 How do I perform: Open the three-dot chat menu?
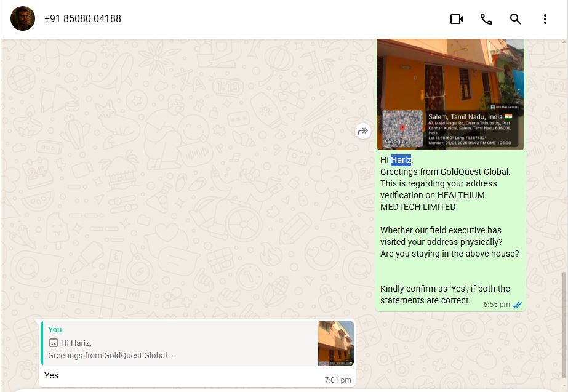click(x=545, y=19)
